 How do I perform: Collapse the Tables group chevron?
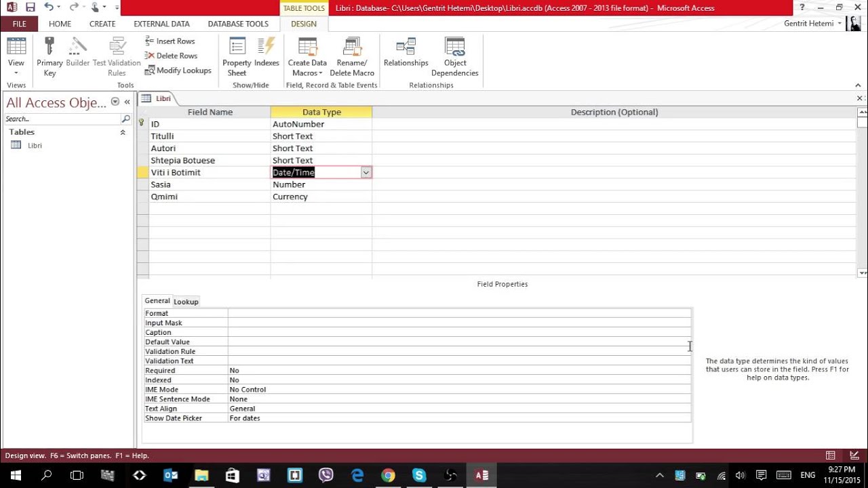coord(123,132)
